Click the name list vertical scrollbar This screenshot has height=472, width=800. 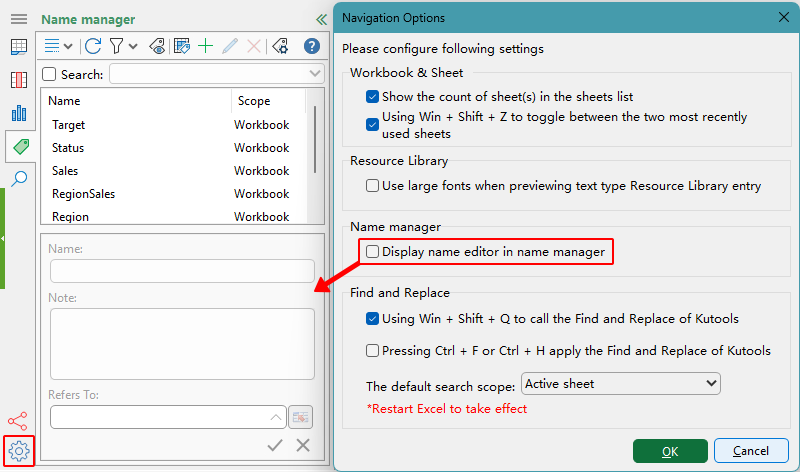pos(315,140)
